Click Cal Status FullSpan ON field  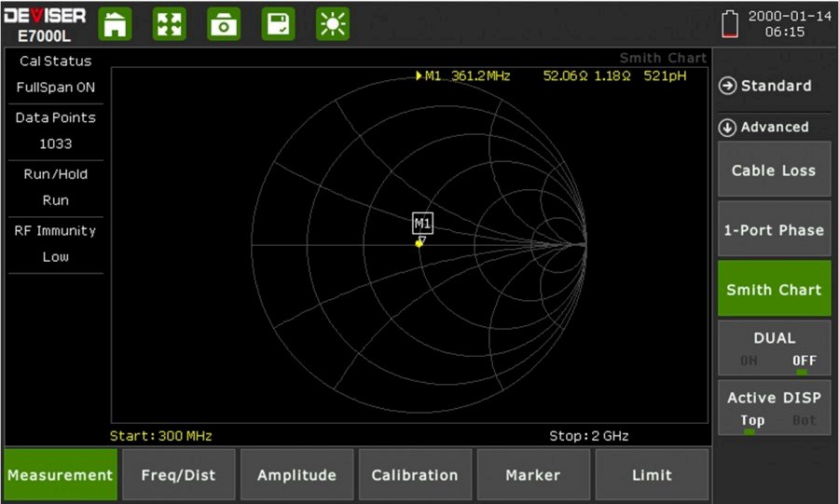pyautogui.click(x=56, y=75)
